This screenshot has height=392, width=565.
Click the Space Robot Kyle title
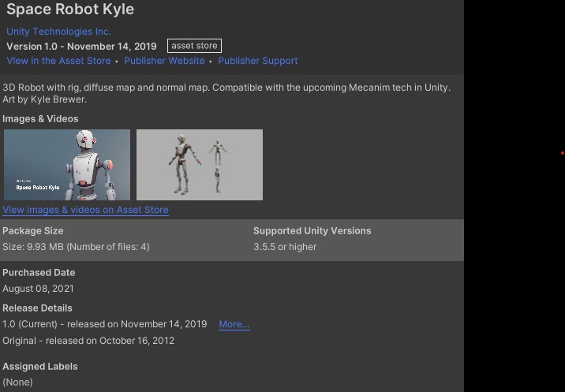click(70, 9)
